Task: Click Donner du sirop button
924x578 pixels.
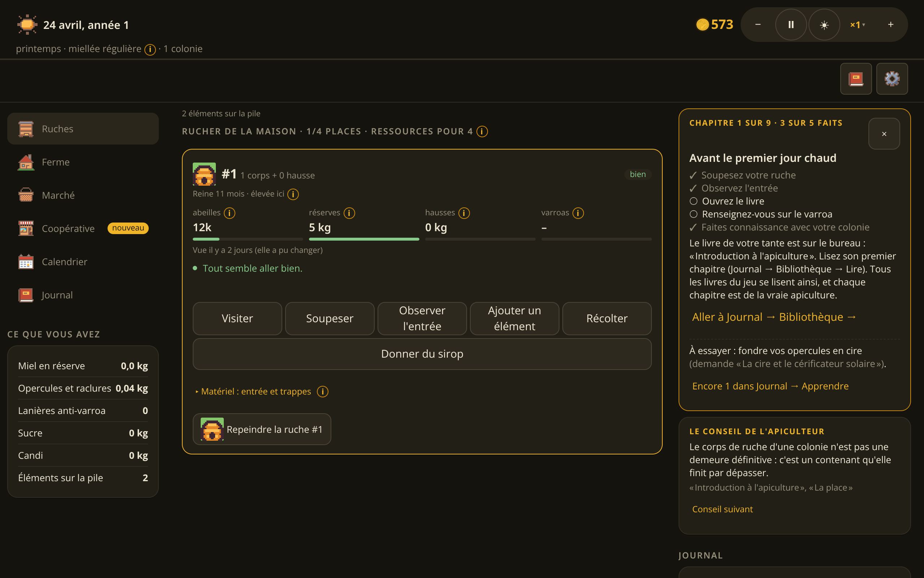Action: tap(422, 354)
